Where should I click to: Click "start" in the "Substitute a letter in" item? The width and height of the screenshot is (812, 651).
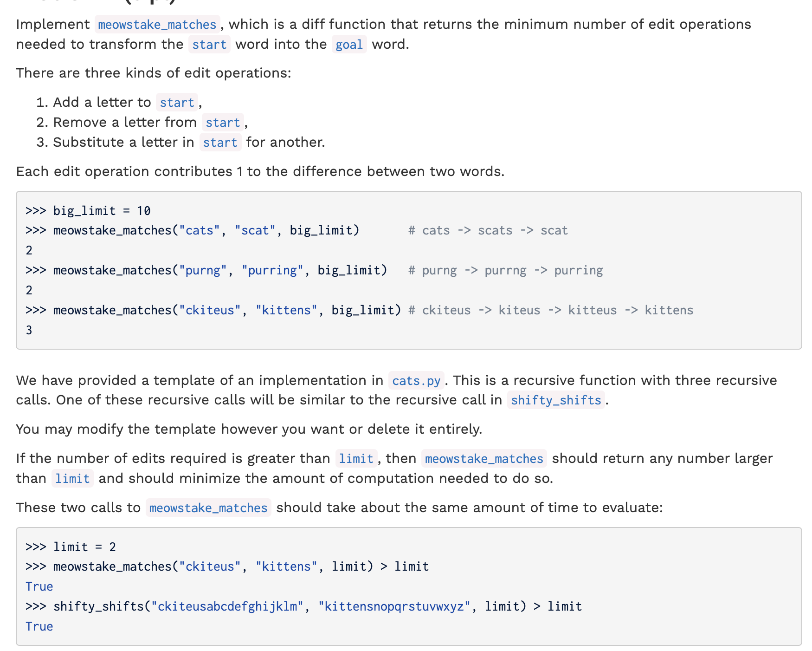[x=220, y=143]
